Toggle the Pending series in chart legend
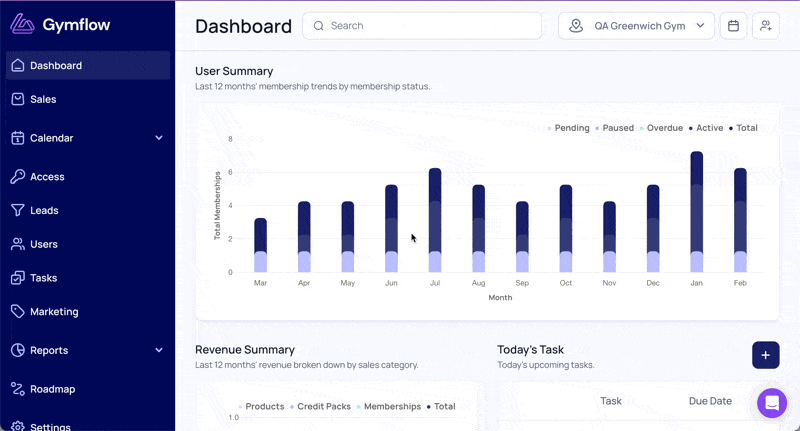Screen dimensions: 800x431 568,128
